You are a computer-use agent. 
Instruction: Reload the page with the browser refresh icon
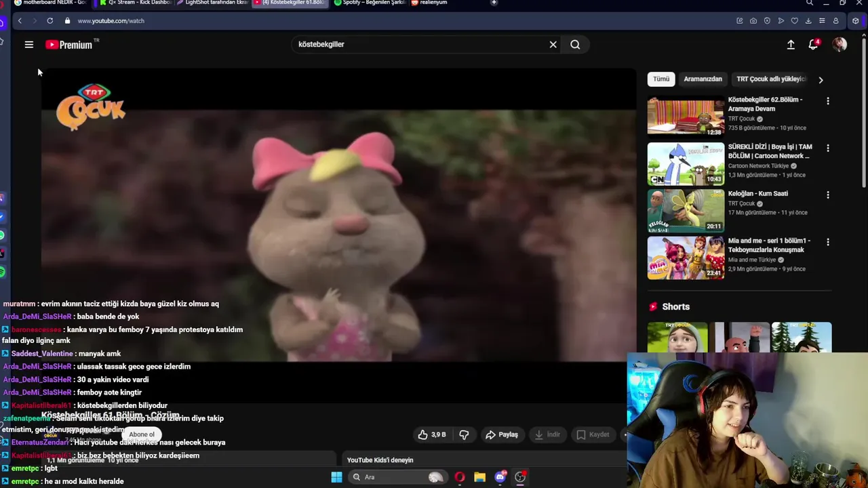(50, 21)
